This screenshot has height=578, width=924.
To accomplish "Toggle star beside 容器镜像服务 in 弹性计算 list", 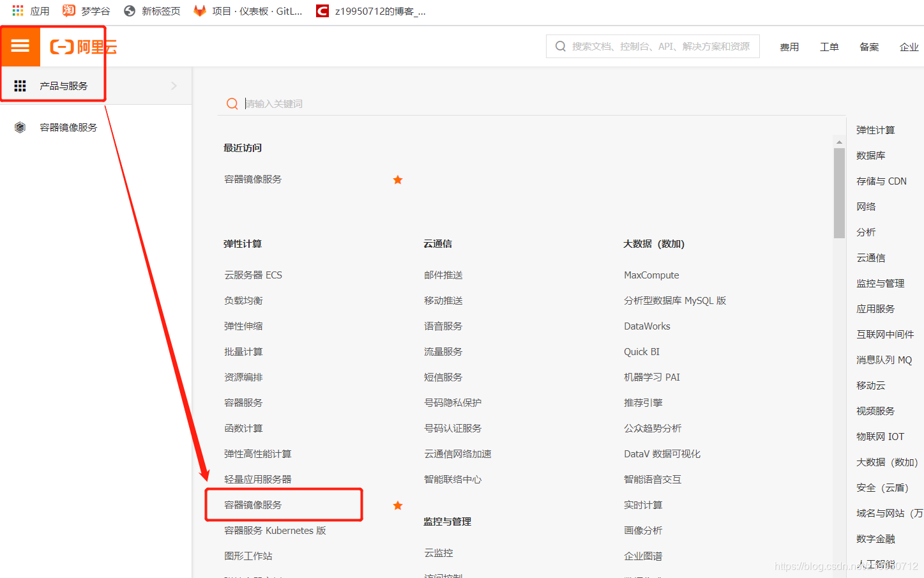I will tap(398, 505).
